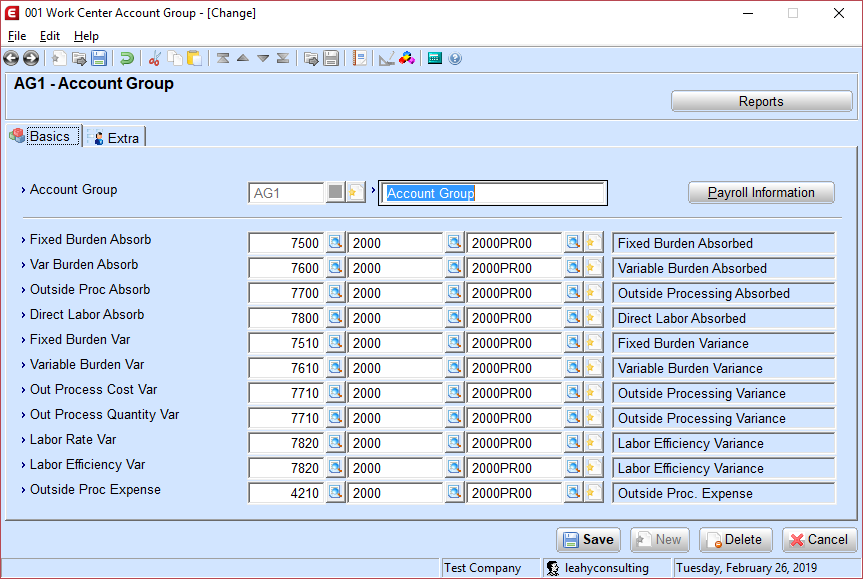Look up account 7500 for Fixed Burden Absorb
Screen dimensions: 863x579
pyautogui.click(x=335, y=242)
